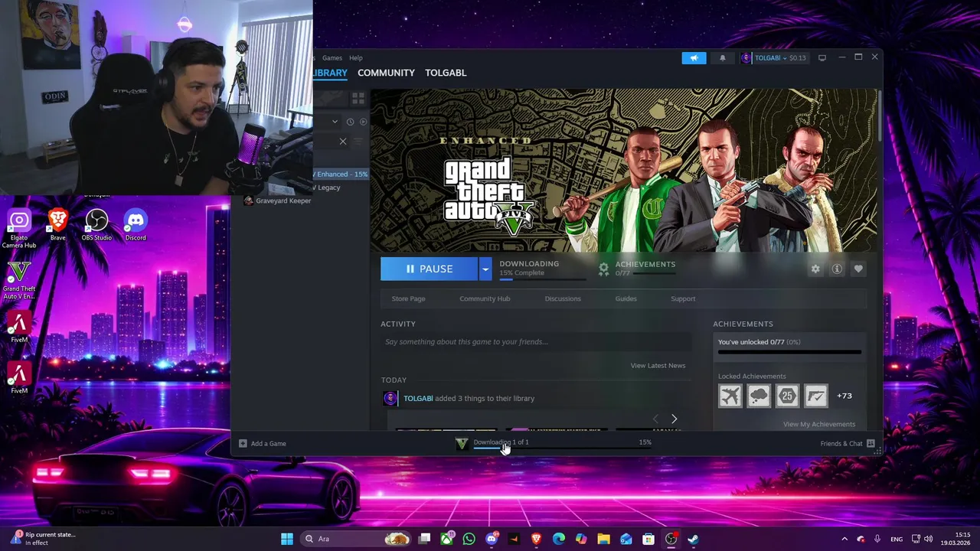Screen dimensions: 980x551
Task: Expand the library filter dropdown chevron
Action: pos(335,122)
